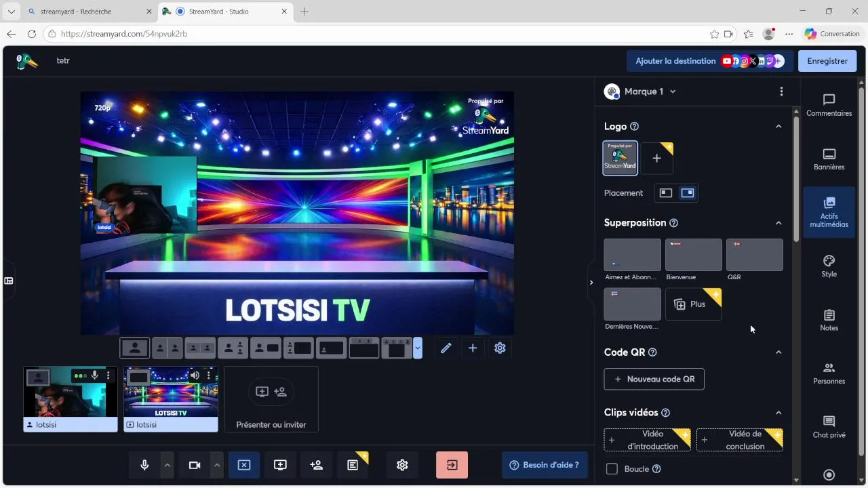The image size is (868, 488).
Task: Open the teleprompter notes icon in toolbar
Action: tap(353, 465)
